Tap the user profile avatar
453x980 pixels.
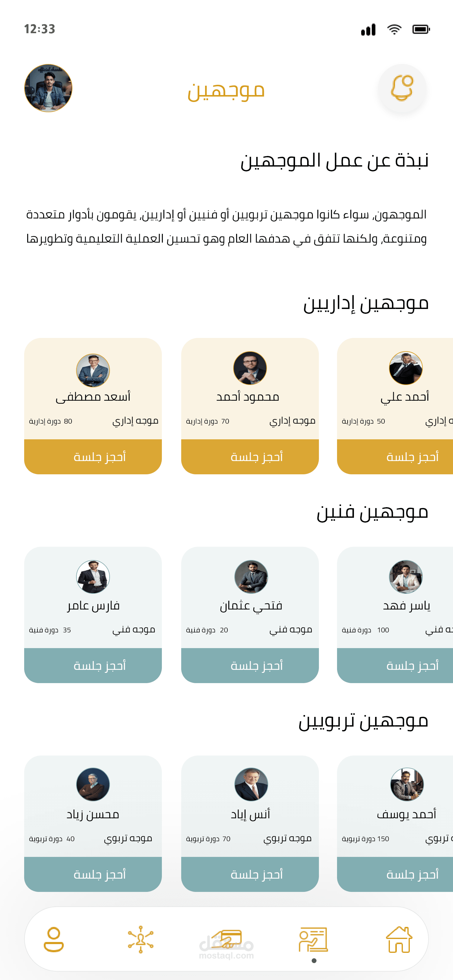point(48,88)
